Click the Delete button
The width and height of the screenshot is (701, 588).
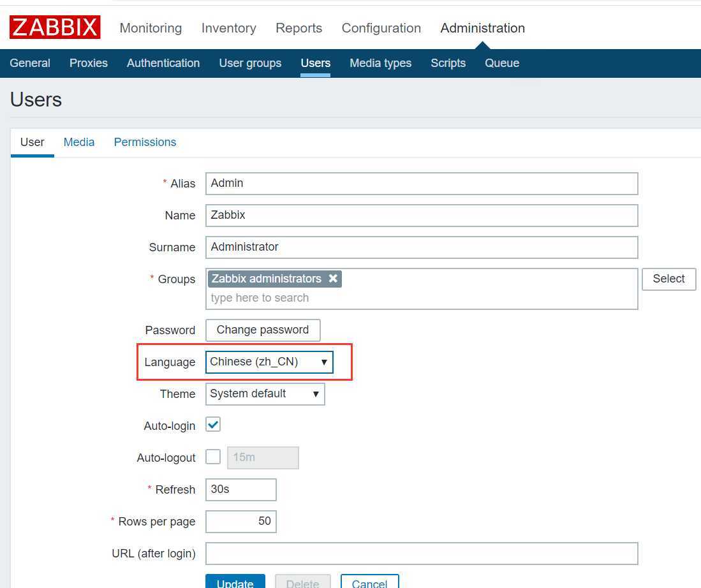303,582
